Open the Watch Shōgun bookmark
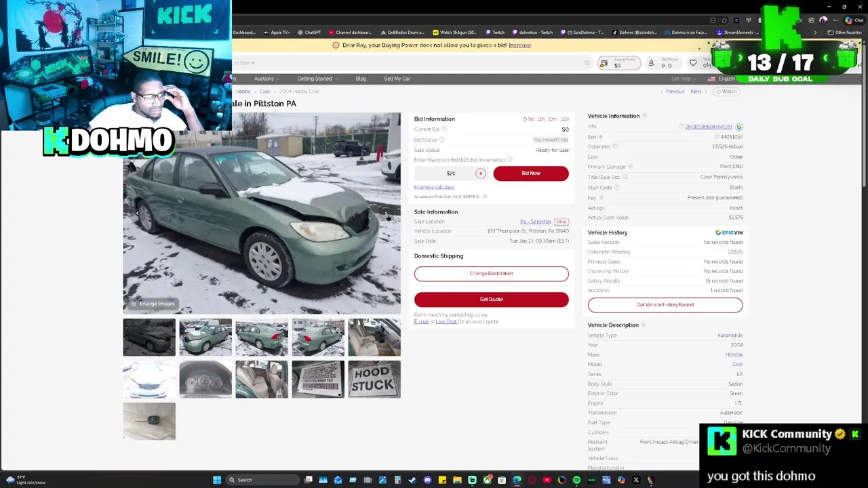Screen dimensions: 868x488 [x=455, y=33]
